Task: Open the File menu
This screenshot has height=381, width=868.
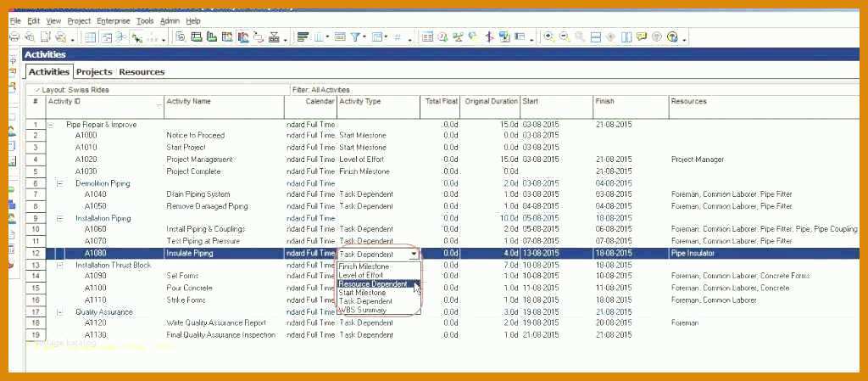Action: tap(15, 21)
